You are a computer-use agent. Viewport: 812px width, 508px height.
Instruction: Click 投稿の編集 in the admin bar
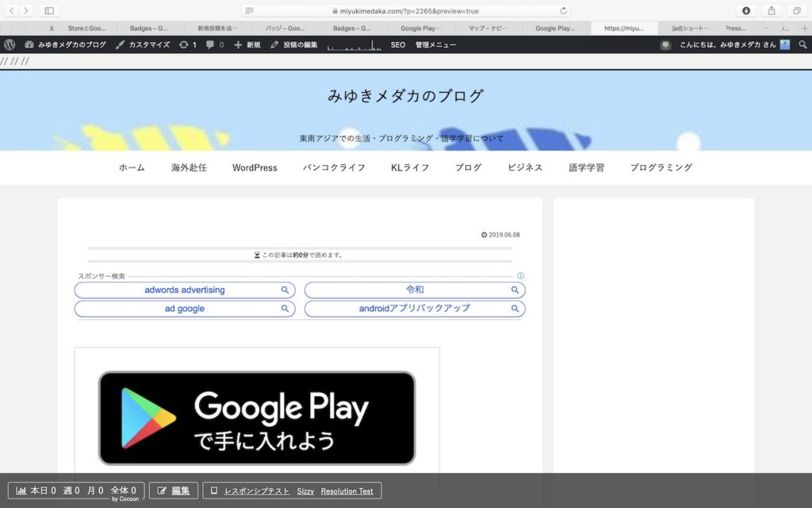point(293,44)
